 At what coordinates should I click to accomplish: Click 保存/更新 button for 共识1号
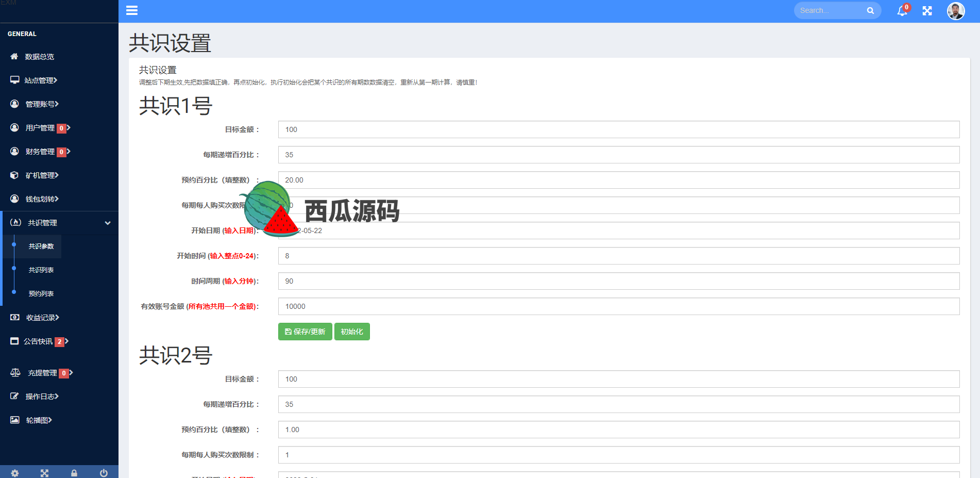(305, 332)
